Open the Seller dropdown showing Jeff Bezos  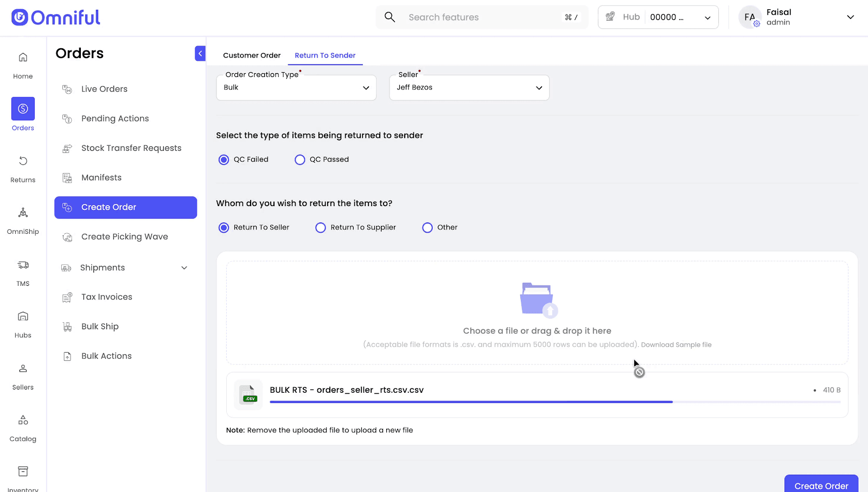click(x=469, y=88)
